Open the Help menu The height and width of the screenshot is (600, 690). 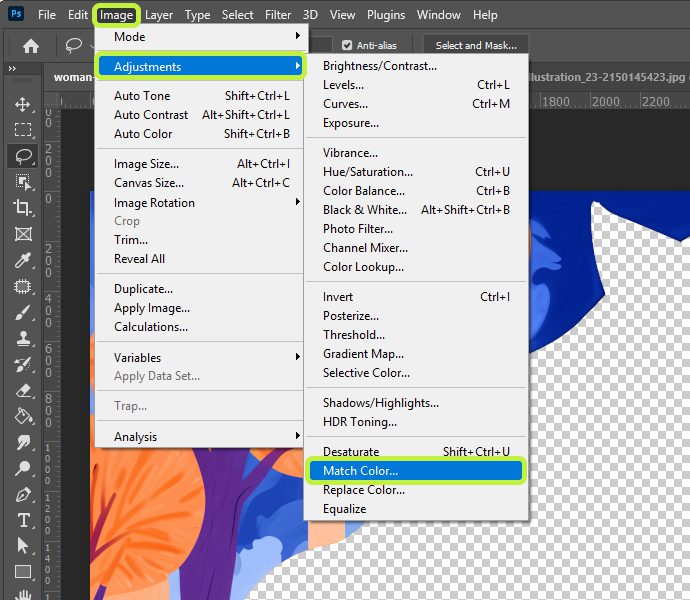tap(485, 15)
